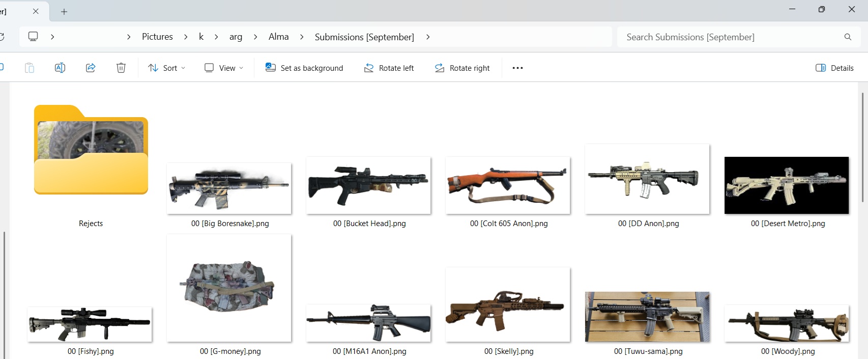This screenshot has height=359, width=868.
Task: Select 00 [Woody].png thumbnail
Action: [x=787, y=323]
